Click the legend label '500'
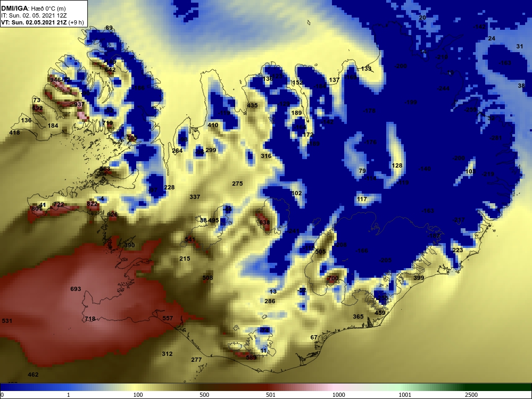 204,395
